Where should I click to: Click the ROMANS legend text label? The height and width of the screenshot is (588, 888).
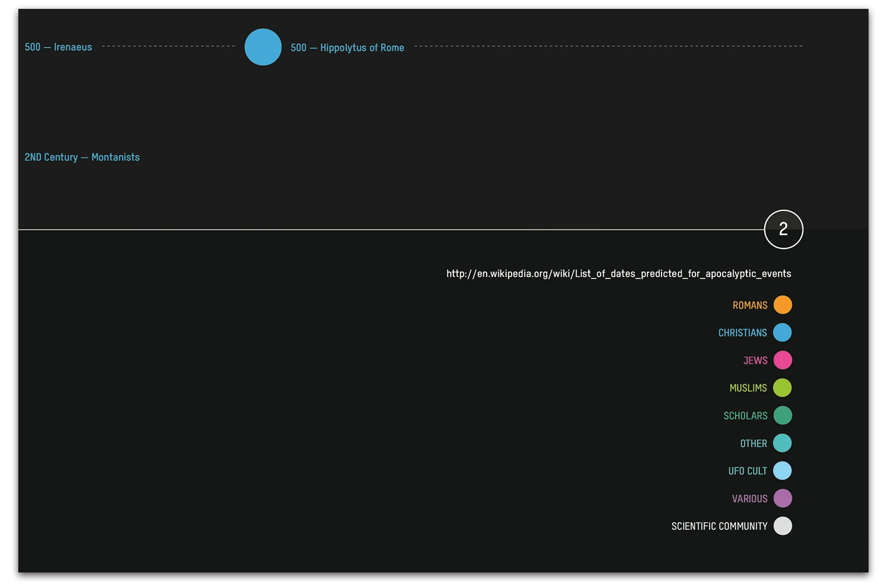[750, 306]
